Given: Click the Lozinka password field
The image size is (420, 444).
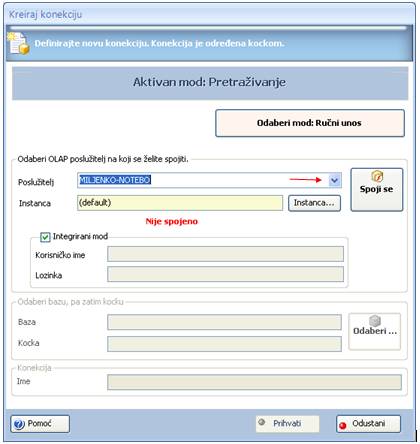Looking at the screenshot, I should (x=225, y=274).
